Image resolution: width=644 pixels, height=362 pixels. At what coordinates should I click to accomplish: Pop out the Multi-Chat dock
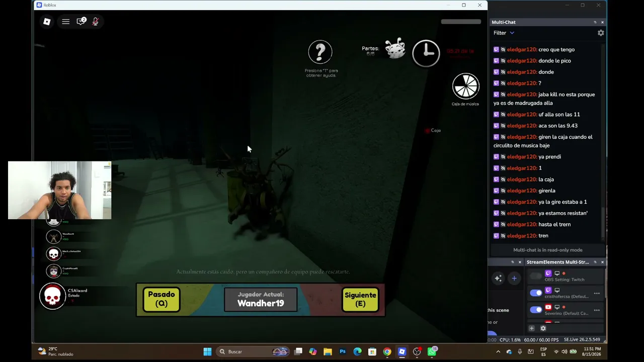(595, 22)
